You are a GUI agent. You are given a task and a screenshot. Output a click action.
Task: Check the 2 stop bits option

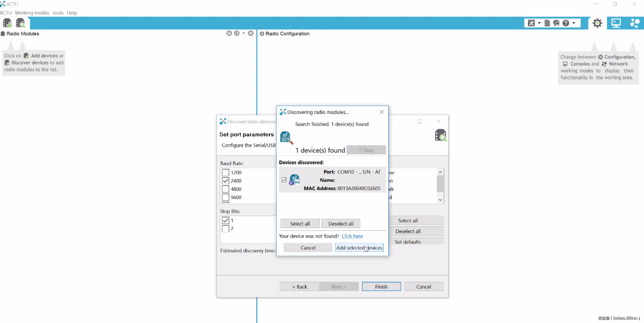click(x=225, y=229)
